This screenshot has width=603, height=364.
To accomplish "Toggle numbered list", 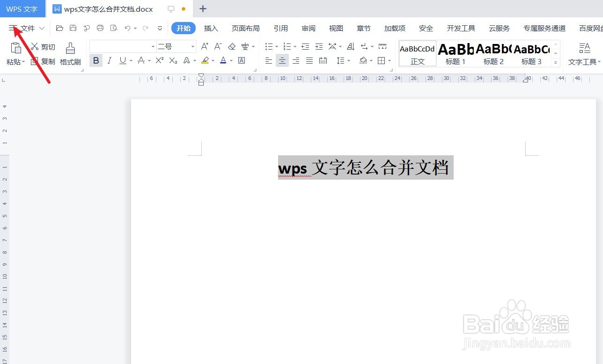I will tap(287, 46).
